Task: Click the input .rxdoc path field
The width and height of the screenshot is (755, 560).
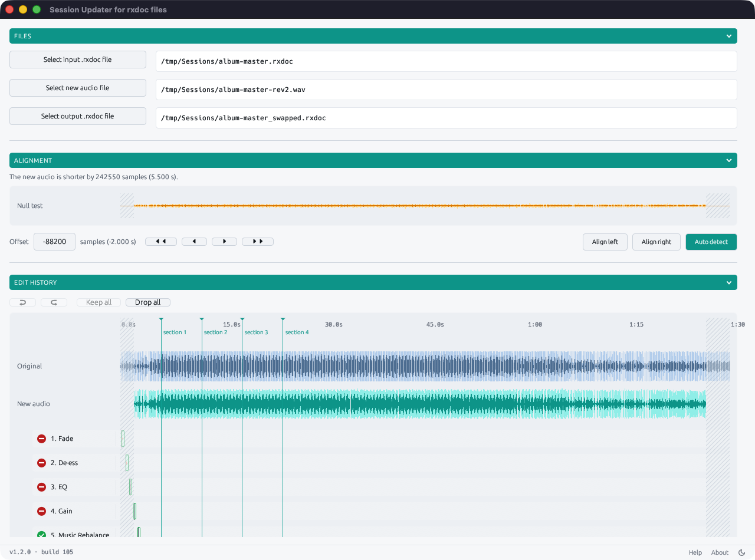Action: [447, 61]
